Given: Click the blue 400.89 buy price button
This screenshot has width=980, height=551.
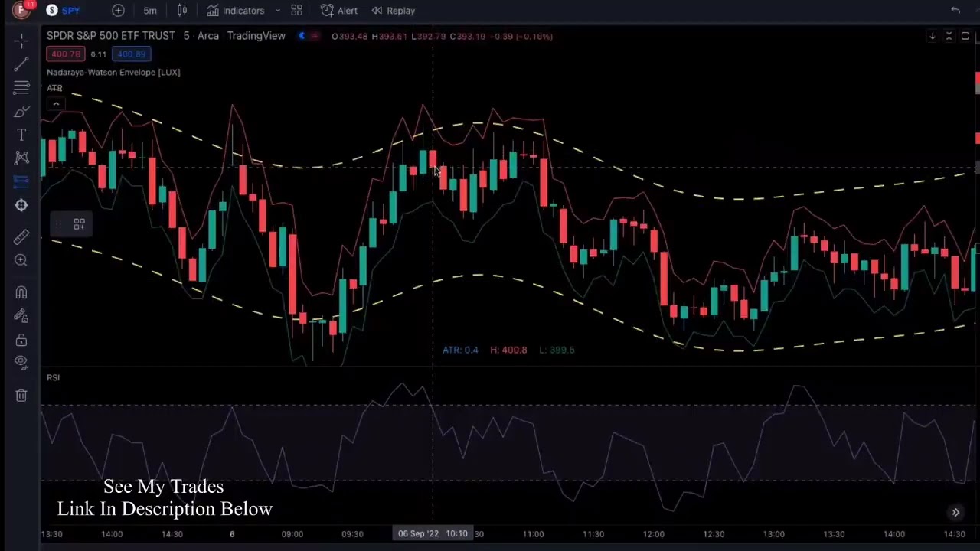Looking at the screenshot, I should [x=132, y=54].
